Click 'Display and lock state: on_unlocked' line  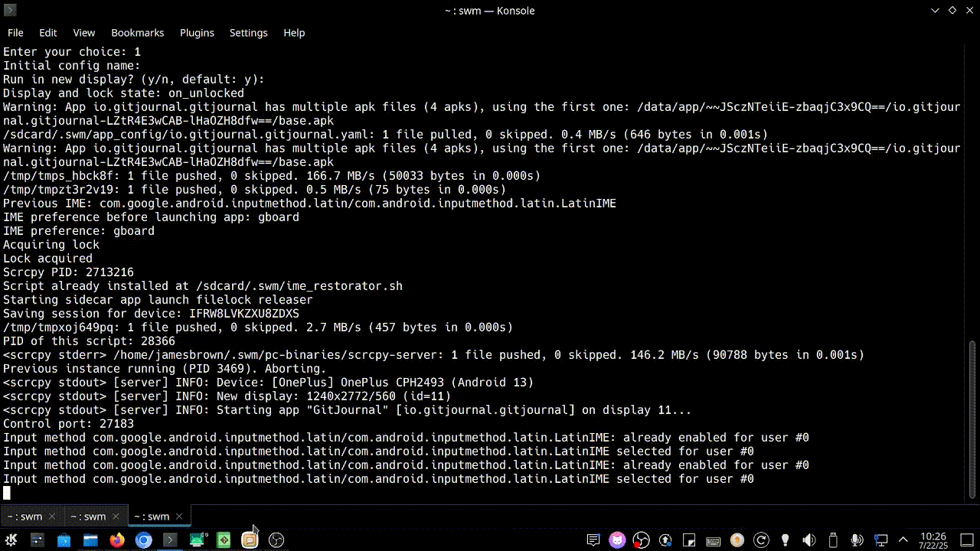123,93
